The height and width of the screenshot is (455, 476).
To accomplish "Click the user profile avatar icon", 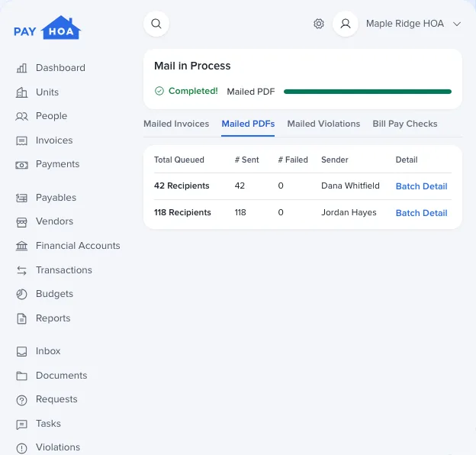I will (345, 24).
